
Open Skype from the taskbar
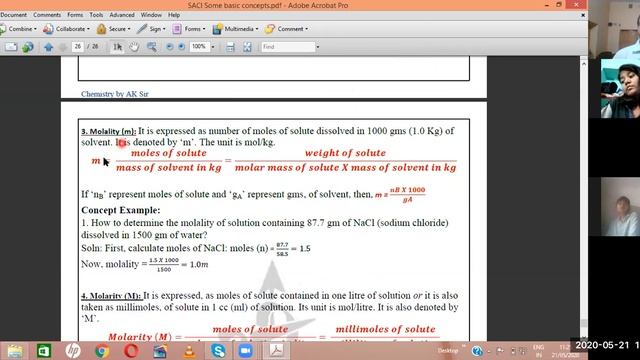pos(218,351)
